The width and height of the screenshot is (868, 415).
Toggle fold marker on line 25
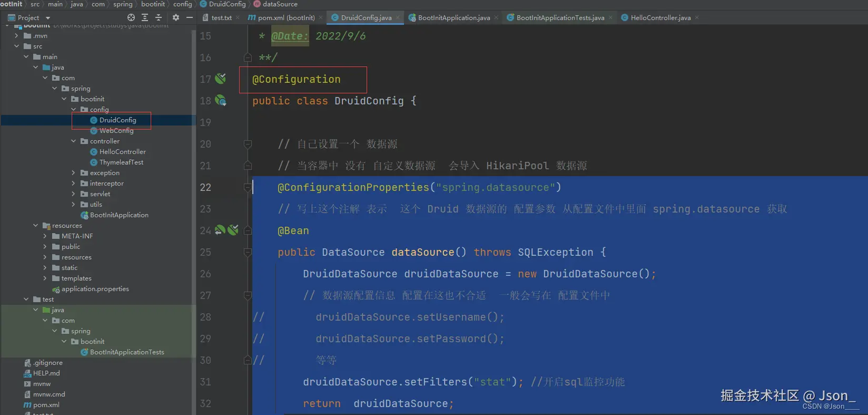(x=248, y=252)
